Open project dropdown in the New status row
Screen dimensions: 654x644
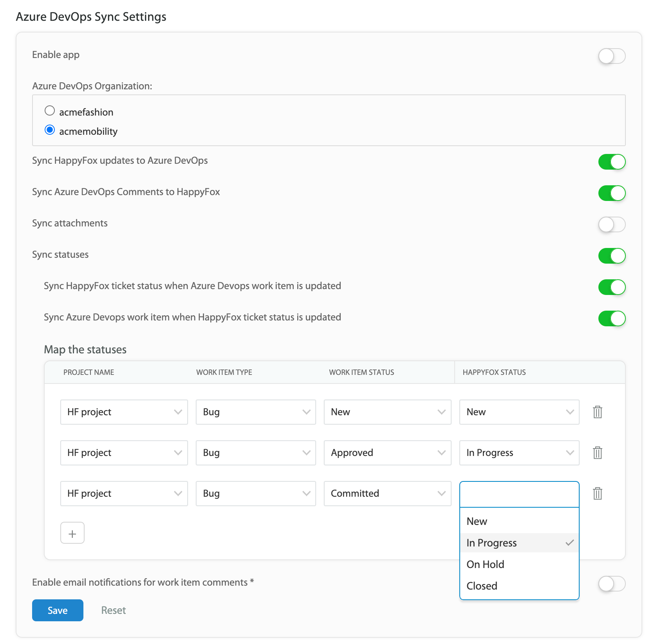(x=124, y=412)
